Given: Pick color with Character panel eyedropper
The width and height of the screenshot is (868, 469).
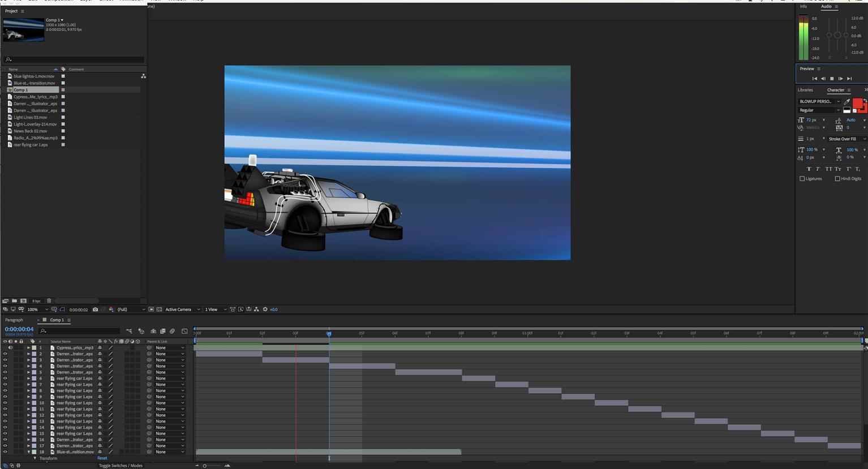Looking at the screenshot, I should [x=847, y=102].
